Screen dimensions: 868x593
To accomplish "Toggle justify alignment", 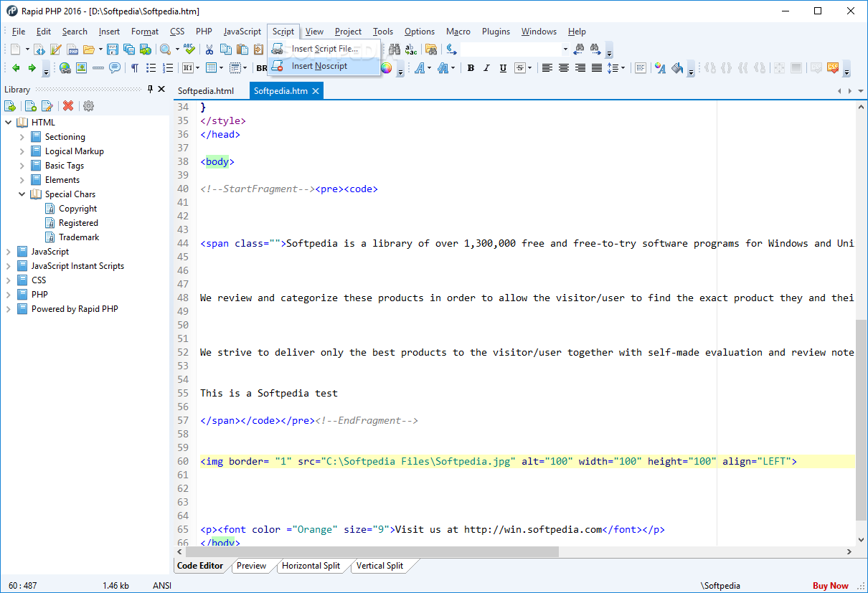I will pos(596,68).
